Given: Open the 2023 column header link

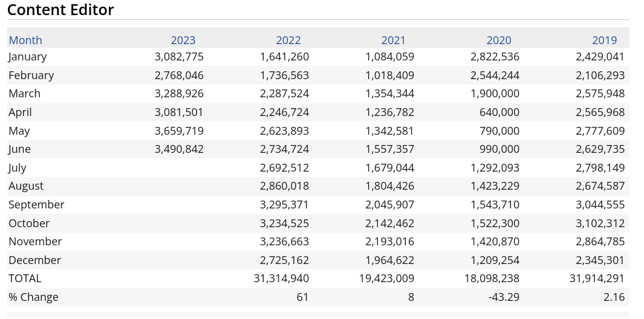Looking at the screenshot, I should coord(183,40).
